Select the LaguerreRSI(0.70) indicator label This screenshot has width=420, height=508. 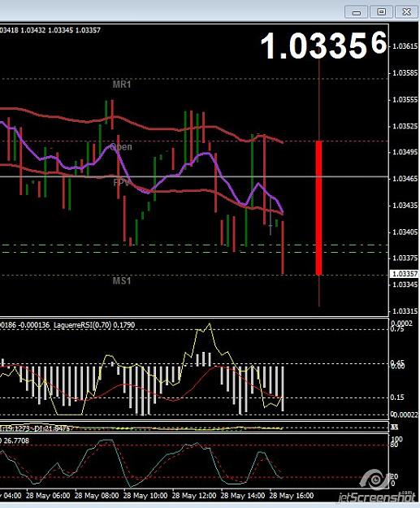82,325
